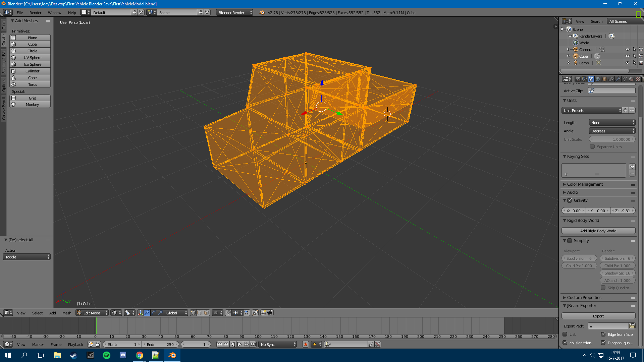
Task: Open Blender Render engine dropdown
Action: [234, 12]
